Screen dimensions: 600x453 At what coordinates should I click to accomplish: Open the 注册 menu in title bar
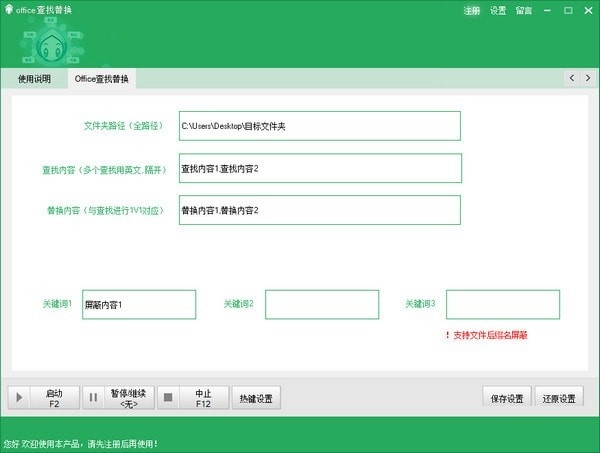point(471,11)
